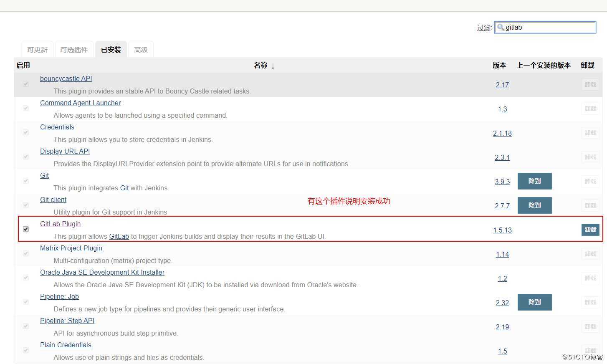Open the Credentials plugin link
Screen dimensions: 607x364
click(x=57, y=127)
